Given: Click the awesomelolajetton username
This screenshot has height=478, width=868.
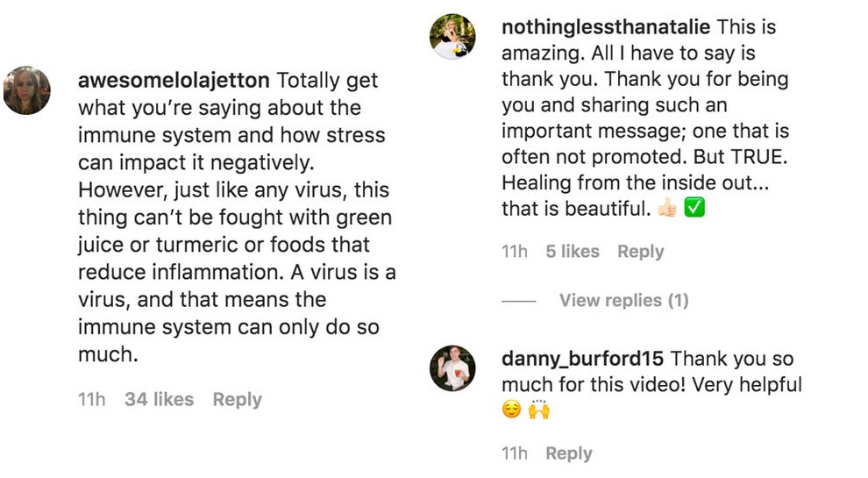Looking at the screenshot, I should [x=174, y=81].
